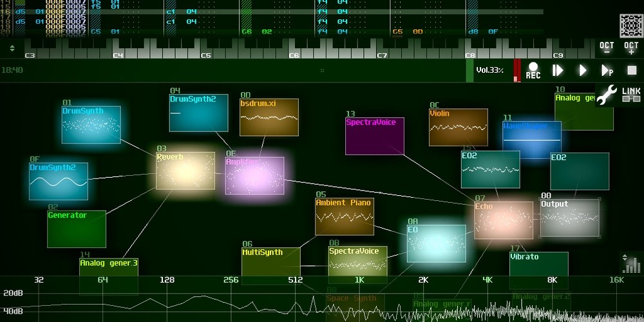Screen dimensions: 644x322
Task: Toggle the LINK module connection mode
Action: coord(630,95)
